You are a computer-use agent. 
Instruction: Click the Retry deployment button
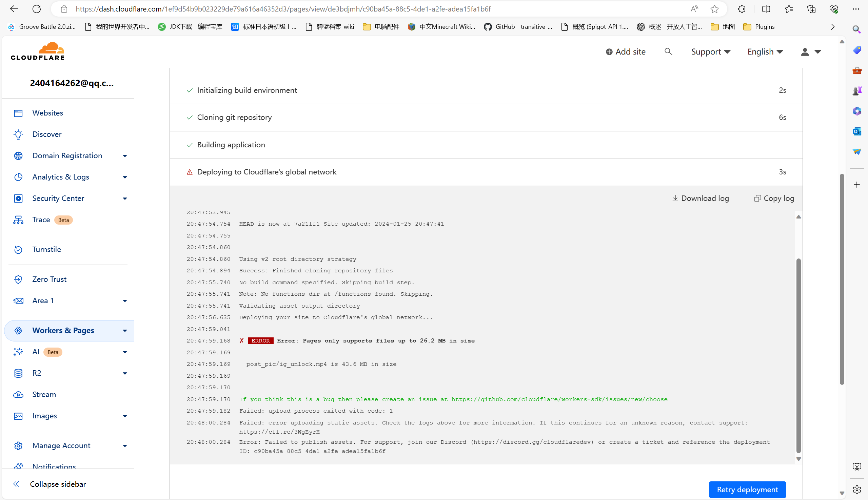point(747,489)
